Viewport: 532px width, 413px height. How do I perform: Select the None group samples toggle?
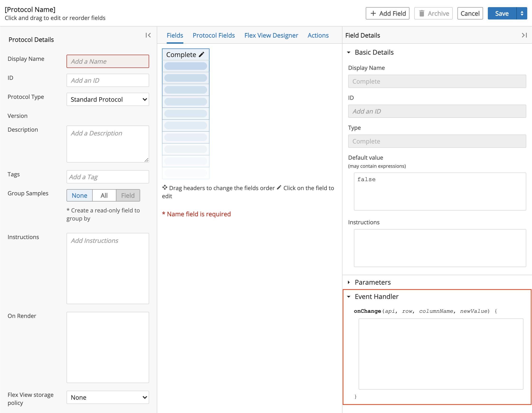click(79, 195)
